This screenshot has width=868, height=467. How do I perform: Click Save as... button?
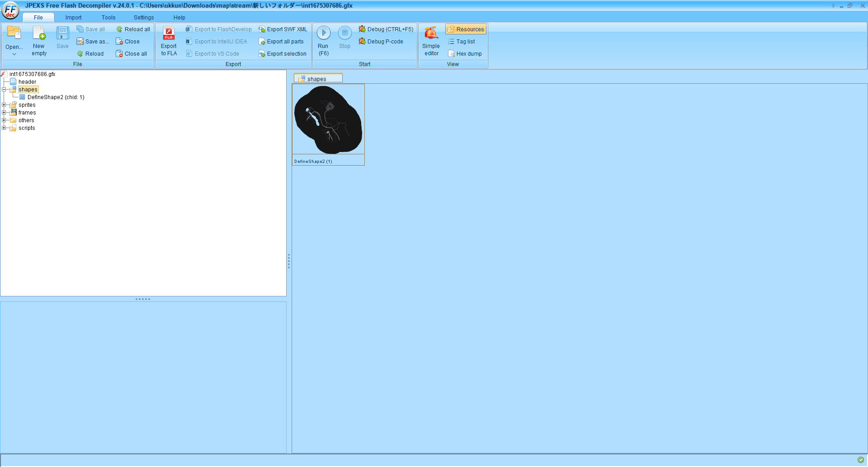pyautogui.click(x=93, y=42)
